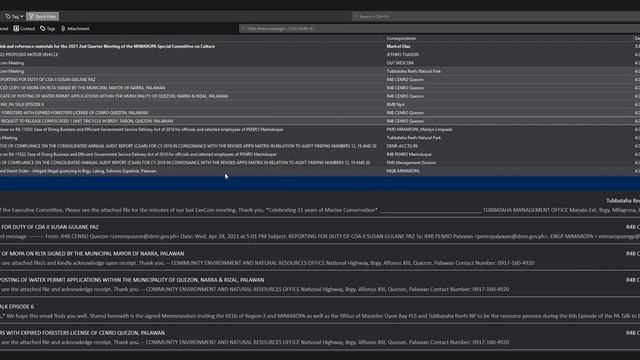Select the message from DENR-ACCTG R4
The height and width of the screenshot is (360, 640).
(x=320, y=146)
